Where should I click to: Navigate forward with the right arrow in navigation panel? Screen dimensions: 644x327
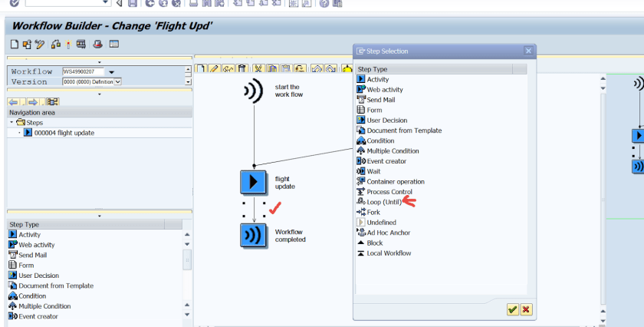[33, 101]
